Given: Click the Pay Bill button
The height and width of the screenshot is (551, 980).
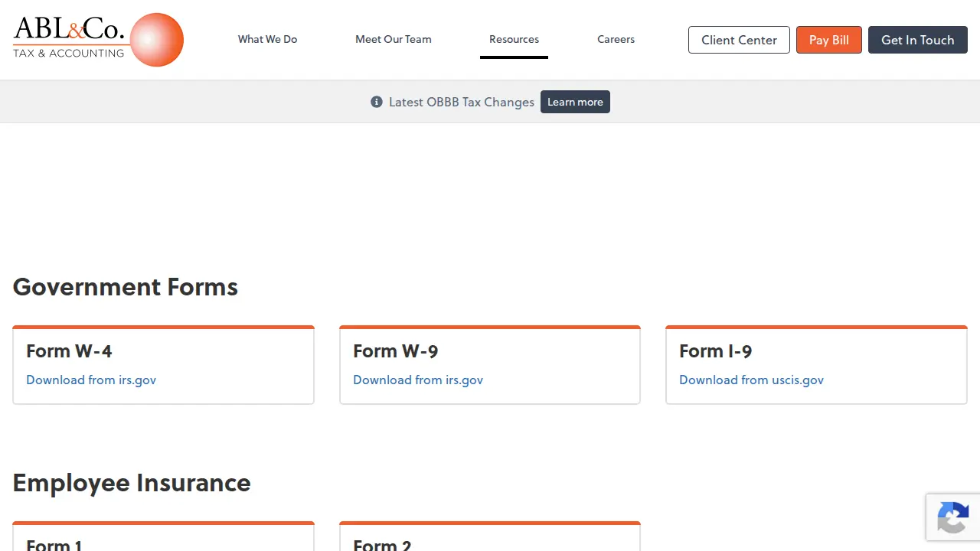Looking at the screenshot, I should (x=829, y=40).
